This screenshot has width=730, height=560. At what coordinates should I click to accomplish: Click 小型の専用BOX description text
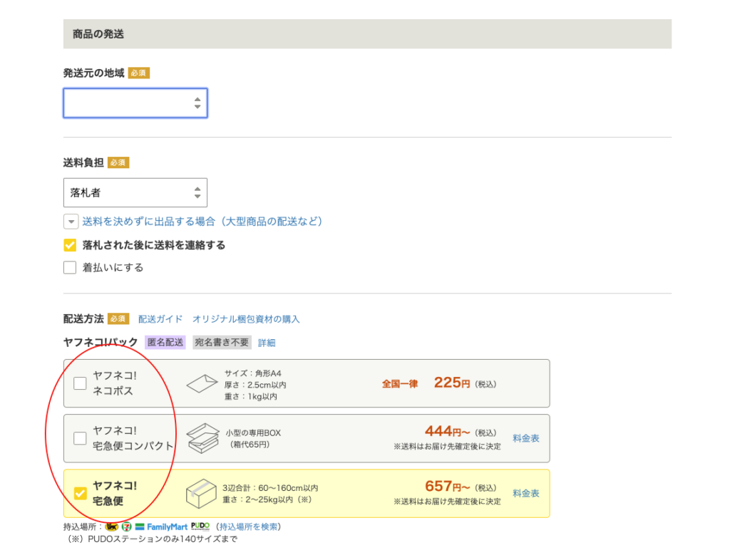pyautogui.click(x=253, y=432)
